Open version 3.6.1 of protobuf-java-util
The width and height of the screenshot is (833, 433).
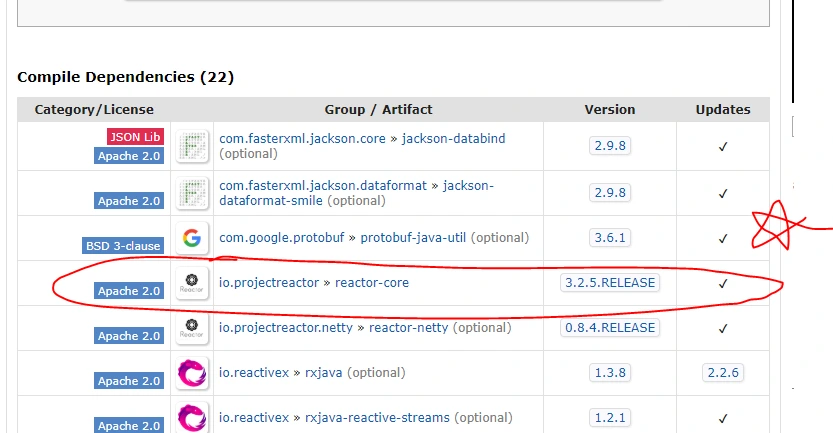(610, 237)
